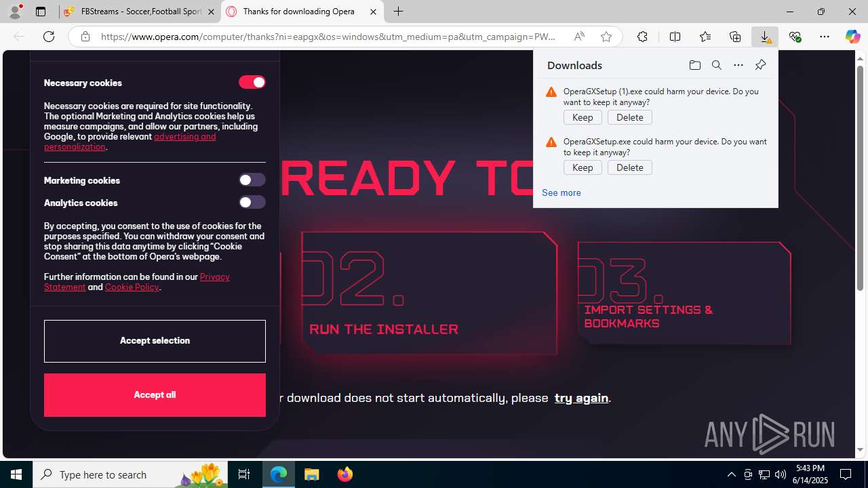
Task: Reload the Opera thanks page
Action: (x=49, y=37)
